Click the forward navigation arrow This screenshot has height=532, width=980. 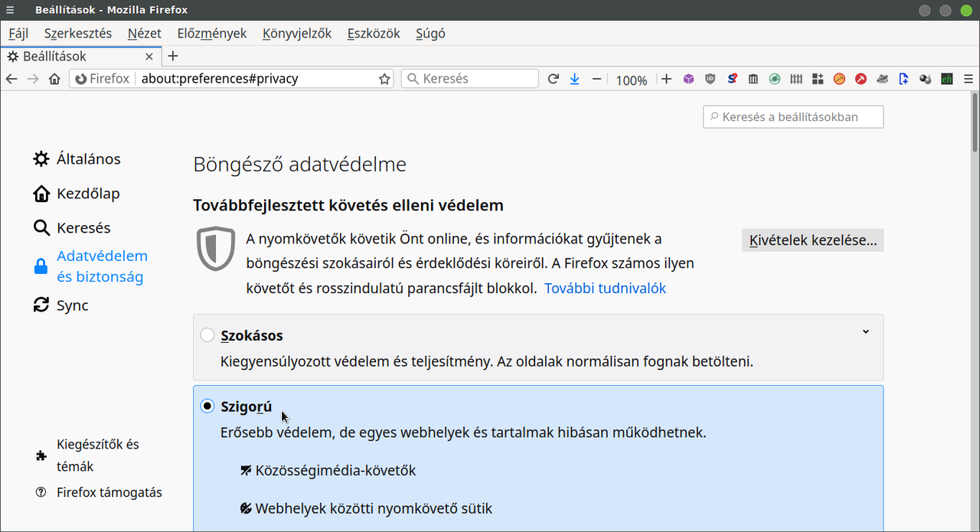[32, 78]
